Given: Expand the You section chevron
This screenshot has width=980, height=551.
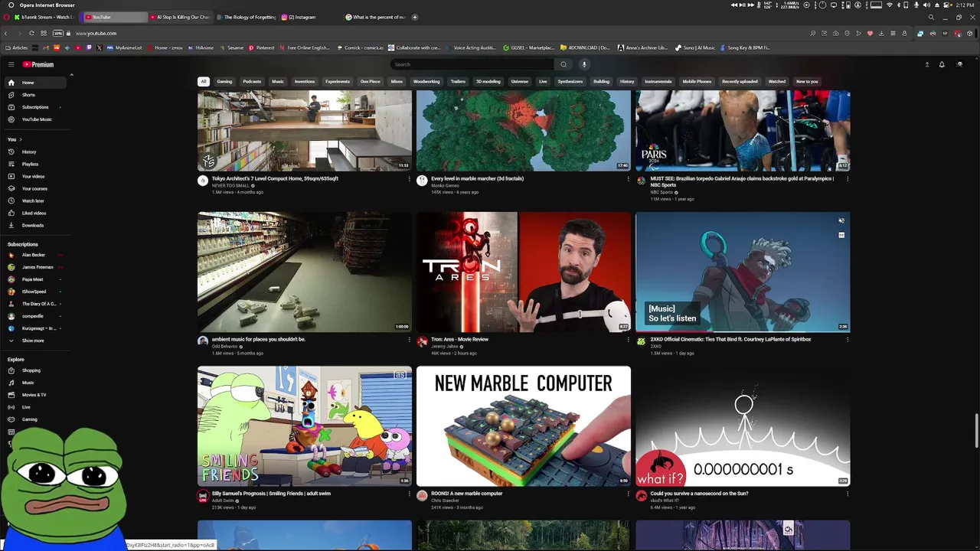Looking at the screenshot, I should [x=21, y=139].
